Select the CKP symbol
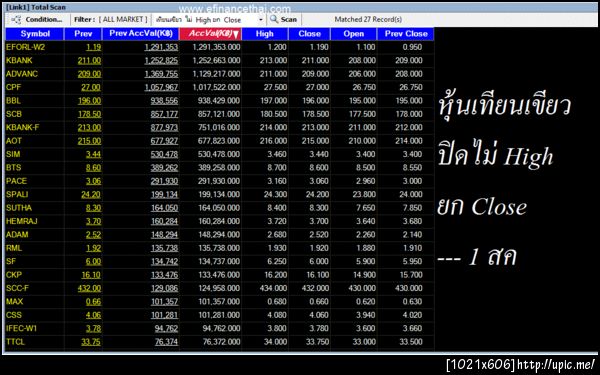The width and height of the screenshot is (600, 375). click(14, 275)
